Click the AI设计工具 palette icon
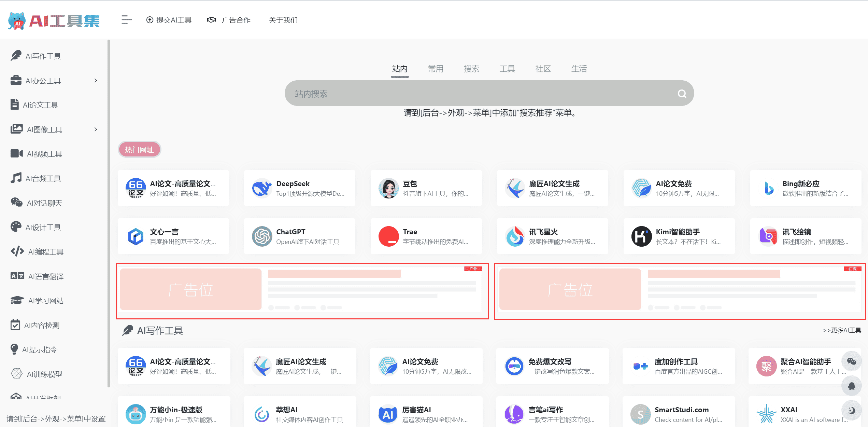 tap(16, 227)
